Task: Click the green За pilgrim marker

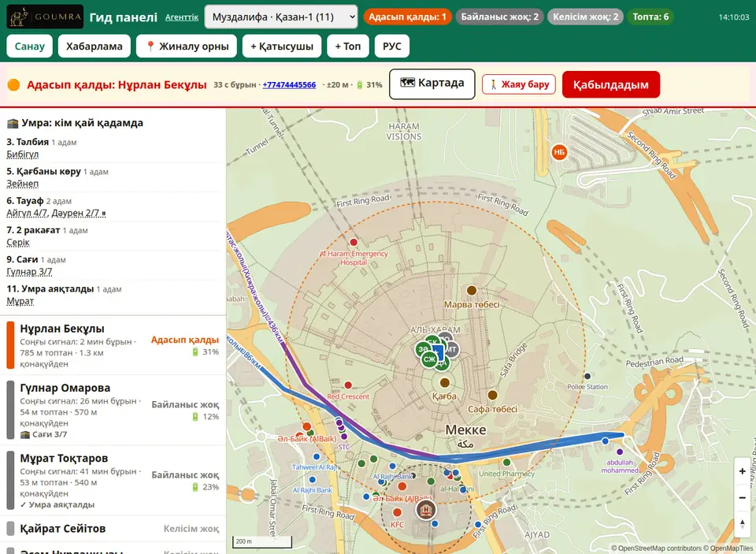Action: click(x=423, y=349)
